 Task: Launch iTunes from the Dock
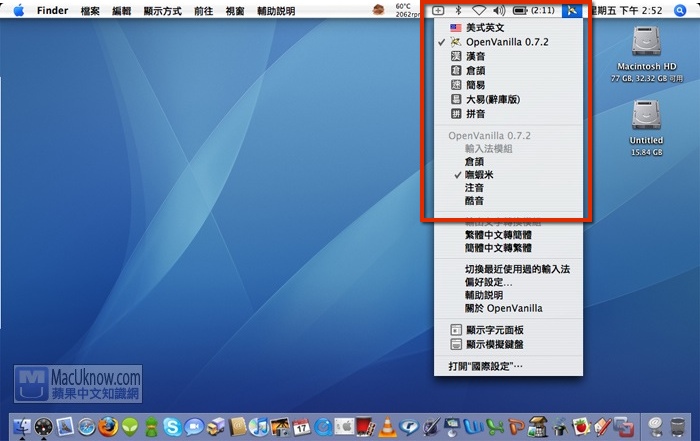pos(259,427)
